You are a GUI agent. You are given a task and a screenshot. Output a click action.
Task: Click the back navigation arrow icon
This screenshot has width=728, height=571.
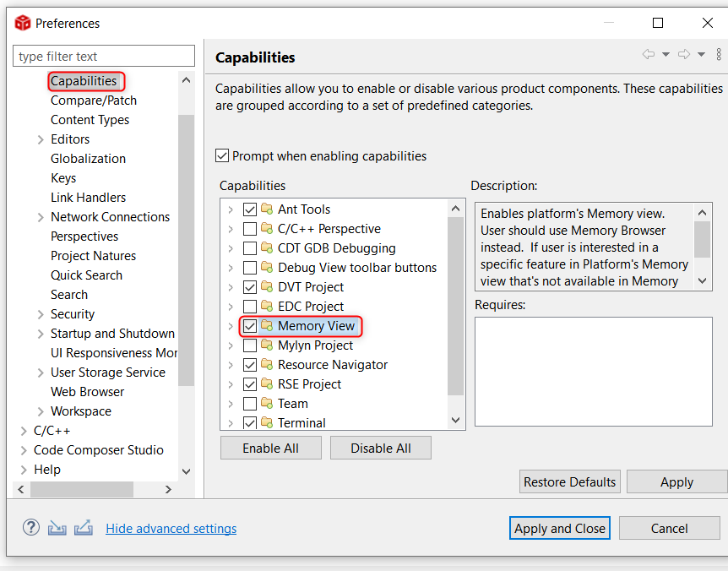649,55
